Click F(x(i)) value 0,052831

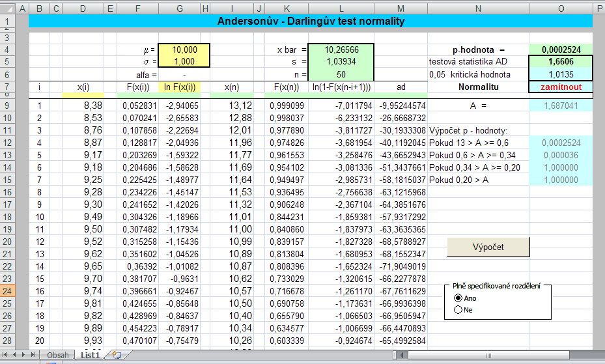pyautogui.click(x=138, y=105)
